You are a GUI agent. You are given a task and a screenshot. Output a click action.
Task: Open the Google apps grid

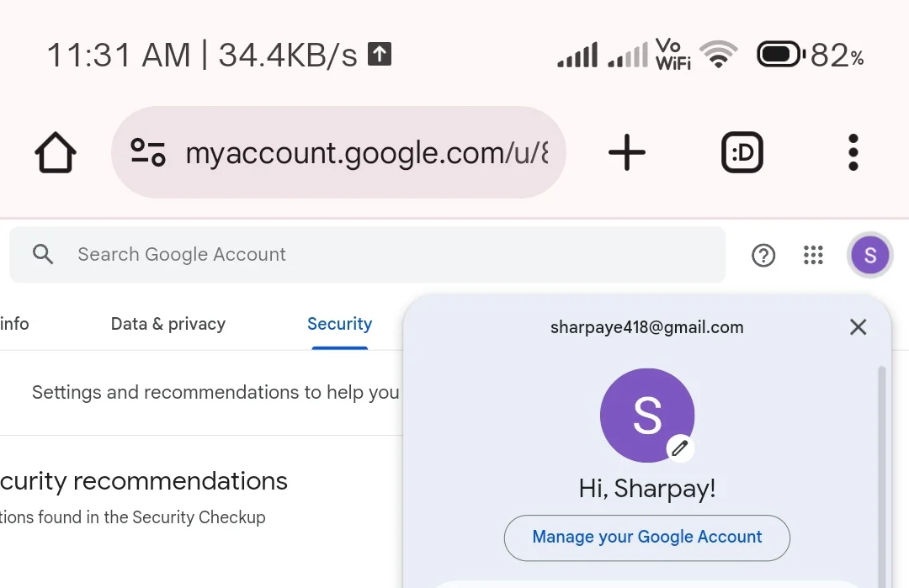pyautogui.click(x=813, y=255)
